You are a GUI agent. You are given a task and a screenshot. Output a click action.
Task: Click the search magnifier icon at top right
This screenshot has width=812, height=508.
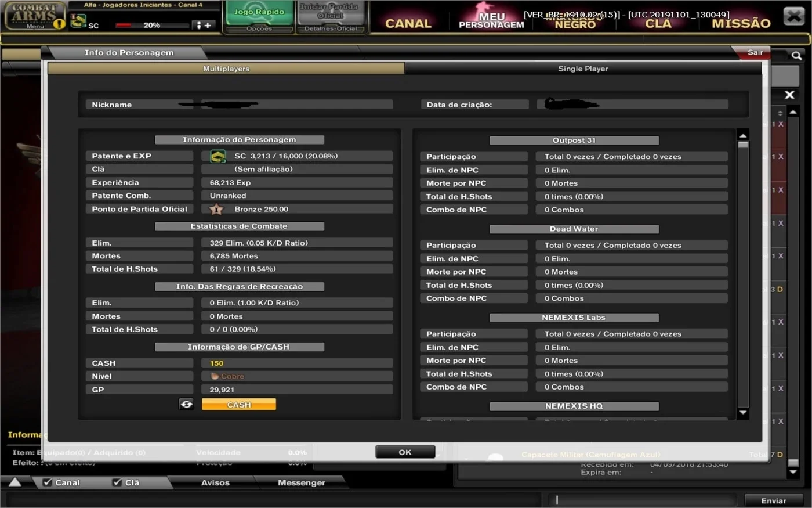[797, 56]
